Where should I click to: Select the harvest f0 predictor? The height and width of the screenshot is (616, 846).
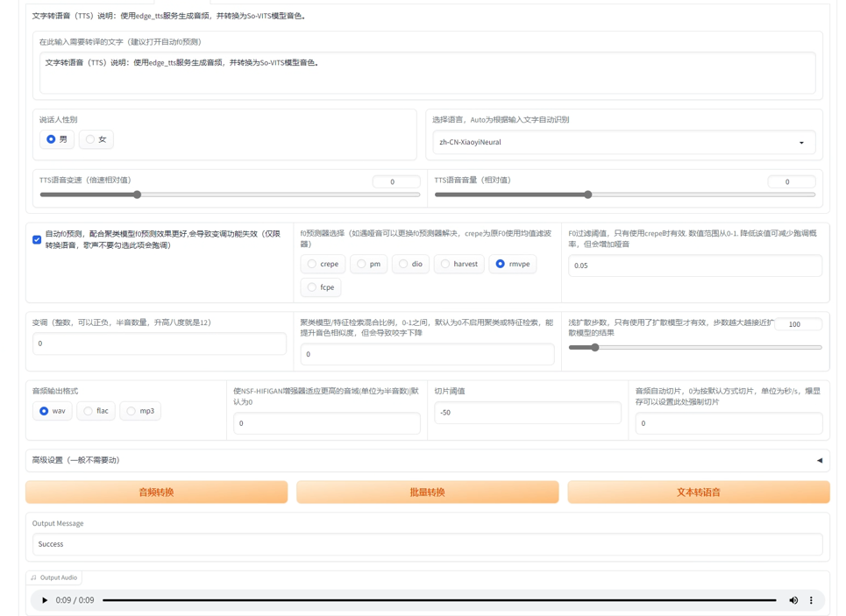[459, 264]
